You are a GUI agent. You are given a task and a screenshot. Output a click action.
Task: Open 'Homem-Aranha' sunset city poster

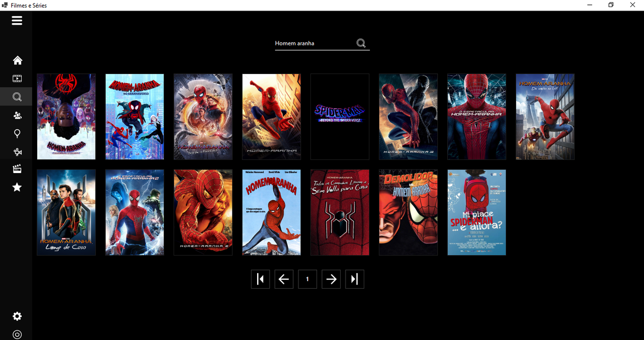click(x=272, y=117)
